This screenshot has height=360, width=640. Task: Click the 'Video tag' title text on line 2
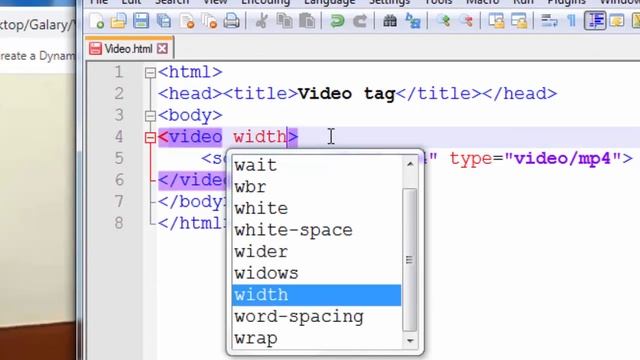(347, 94)
